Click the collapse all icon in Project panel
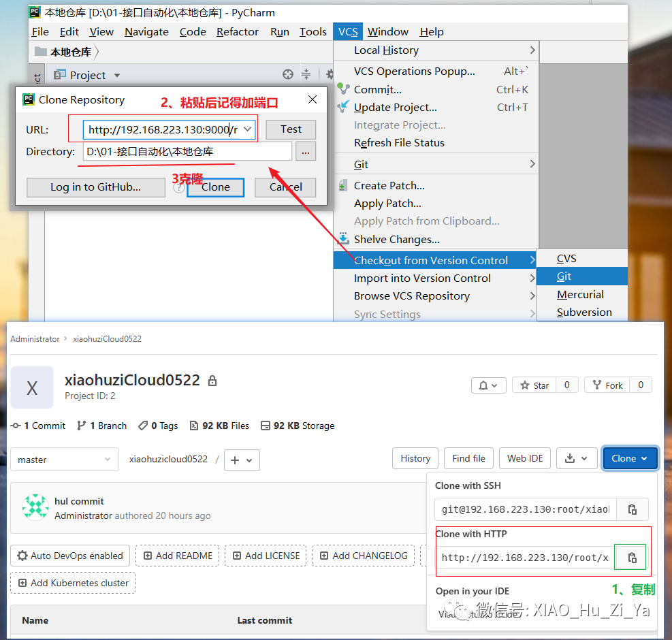 306,75
